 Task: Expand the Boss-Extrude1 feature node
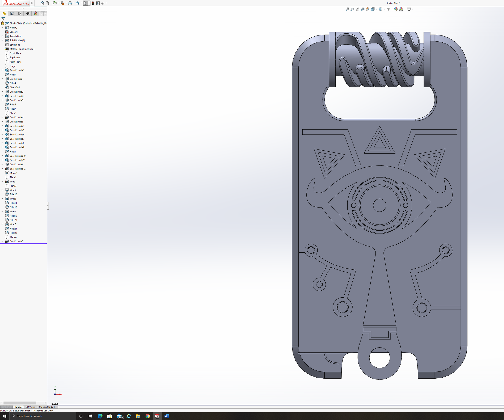tap(2, 70)
